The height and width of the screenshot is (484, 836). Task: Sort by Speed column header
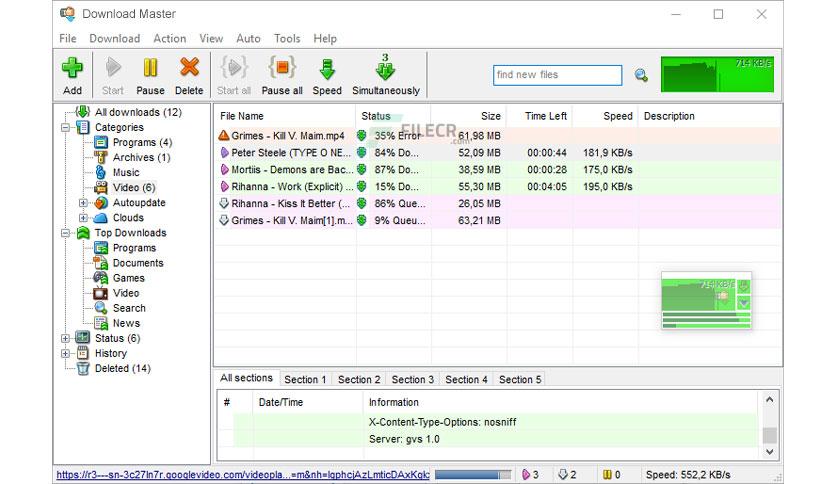[x=605, y=116]
